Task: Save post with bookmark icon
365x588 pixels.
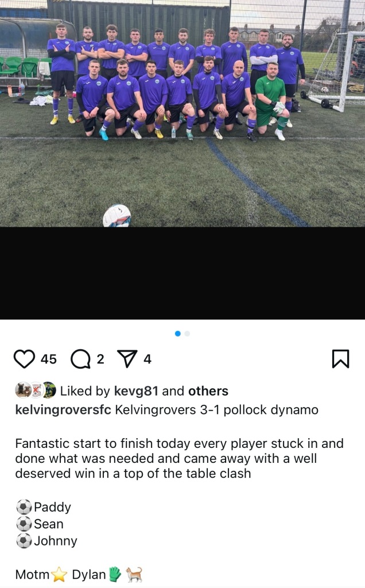Action: (341, 359)
